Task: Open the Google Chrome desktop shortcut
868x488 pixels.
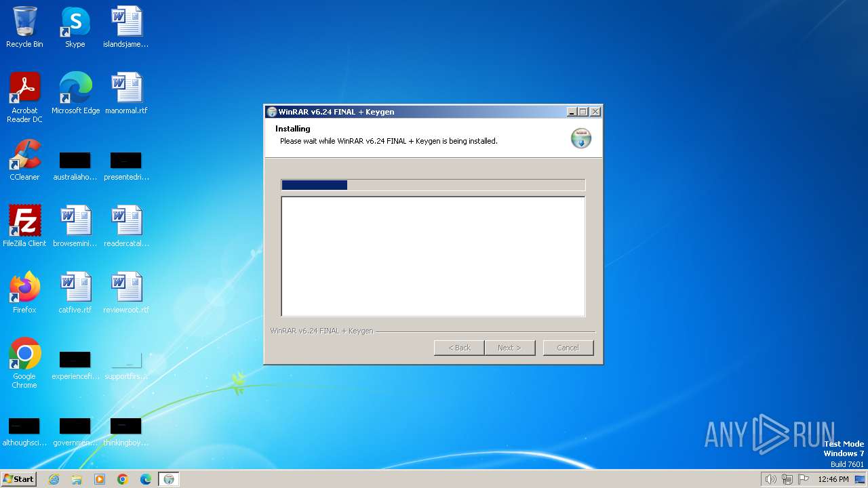Action: coord(24,363)
